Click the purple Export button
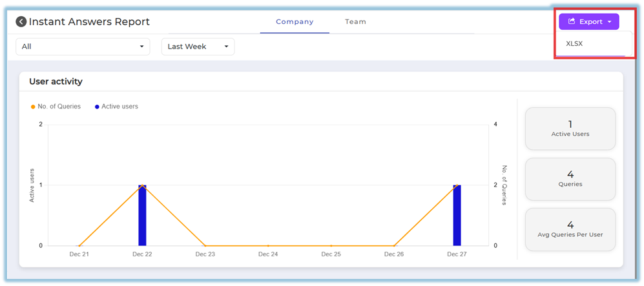The width and height of the screenshot is (644, 286). tap(589, 22)
